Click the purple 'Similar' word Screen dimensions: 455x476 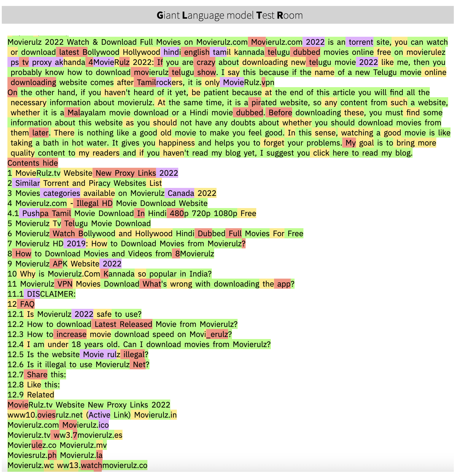tap(27, 183)
